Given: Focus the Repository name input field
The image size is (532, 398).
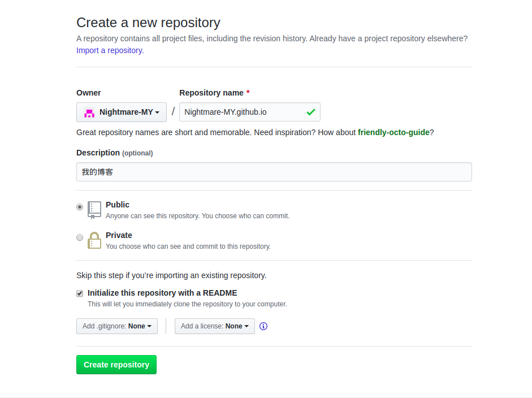Looking at the screenshot, I should 243,112.
